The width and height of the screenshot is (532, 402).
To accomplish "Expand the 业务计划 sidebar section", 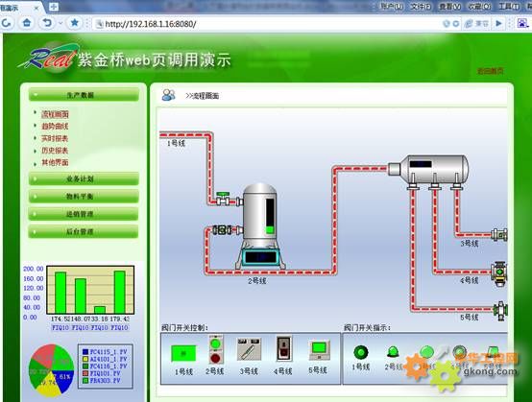I will pos(84,178).
